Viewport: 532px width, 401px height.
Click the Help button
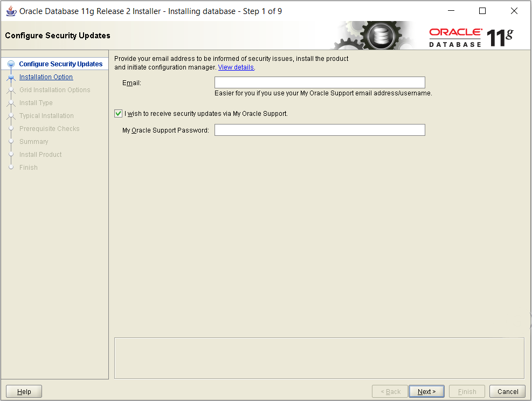[x=24, y=391]
